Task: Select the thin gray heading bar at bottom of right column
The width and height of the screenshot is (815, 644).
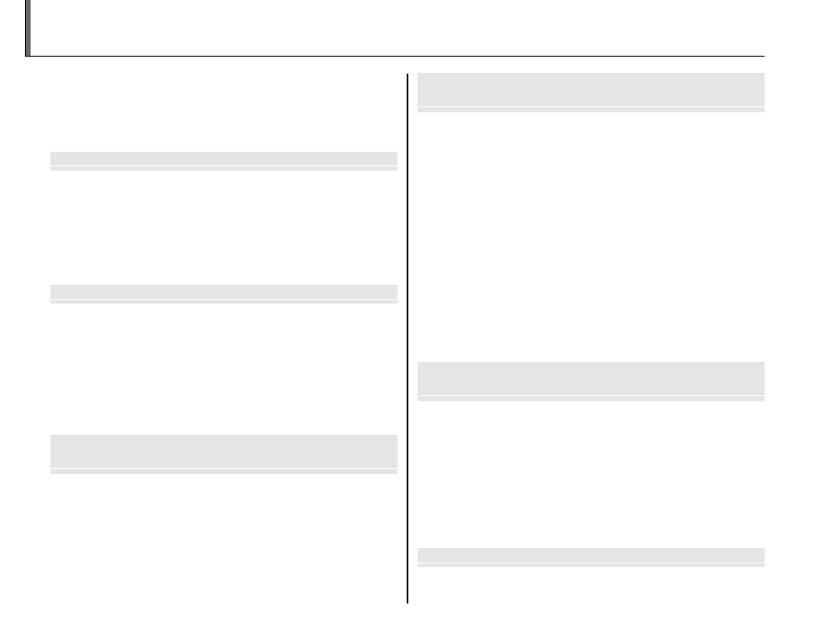Action: tap(591, 555)
